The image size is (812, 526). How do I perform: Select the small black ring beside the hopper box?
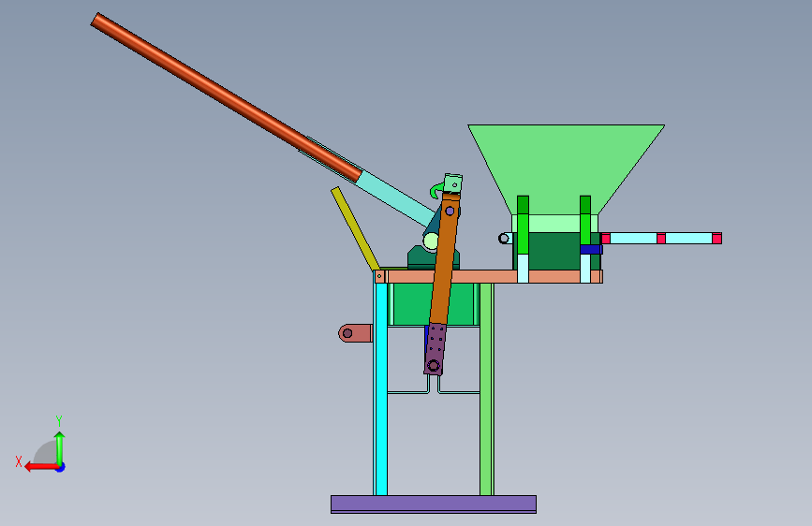503,238
